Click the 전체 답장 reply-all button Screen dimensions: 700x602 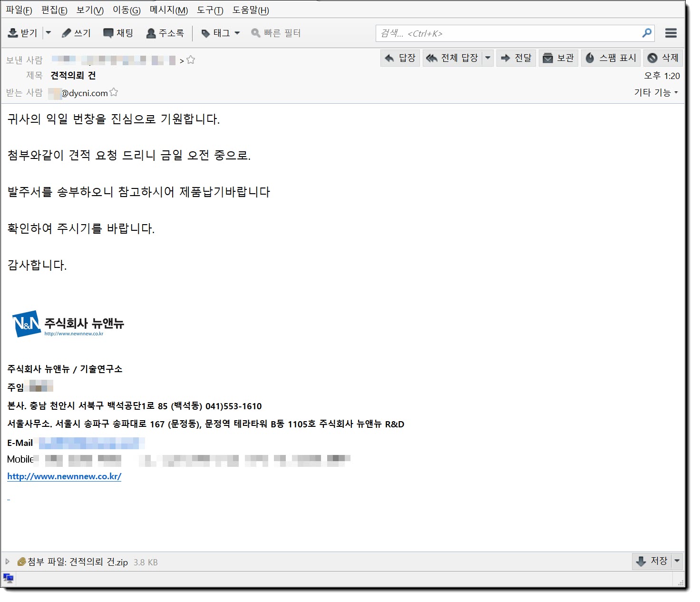pos(452,58)
